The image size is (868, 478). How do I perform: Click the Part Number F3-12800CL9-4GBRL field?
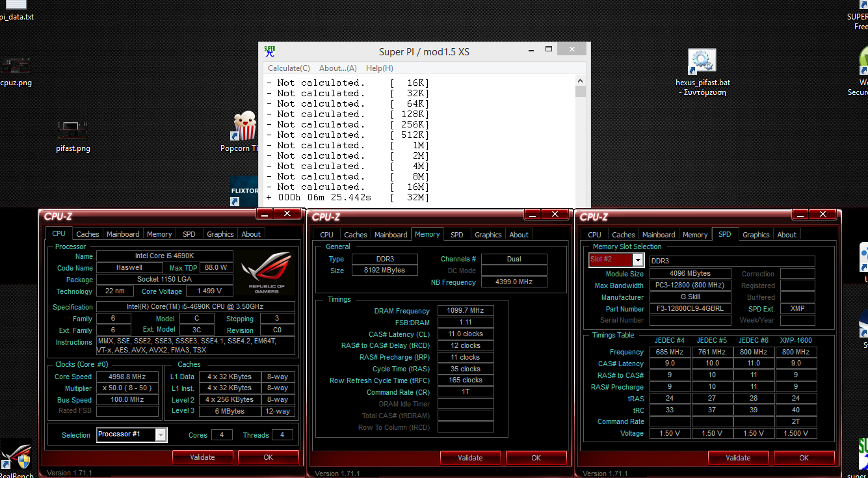[x=690, y=309]
